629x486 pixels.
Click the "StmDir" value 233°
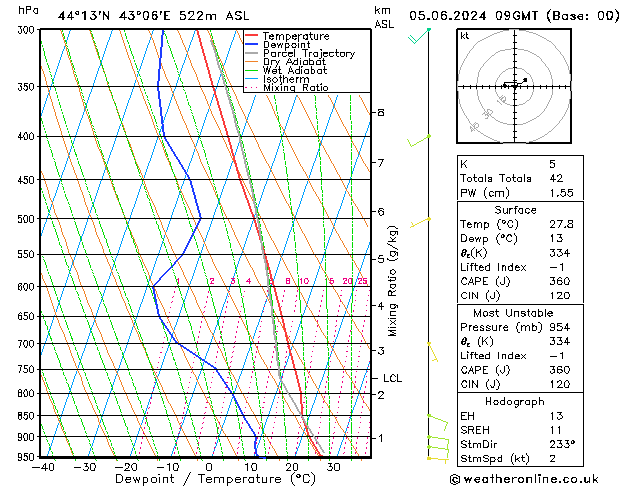click(562, 445)
